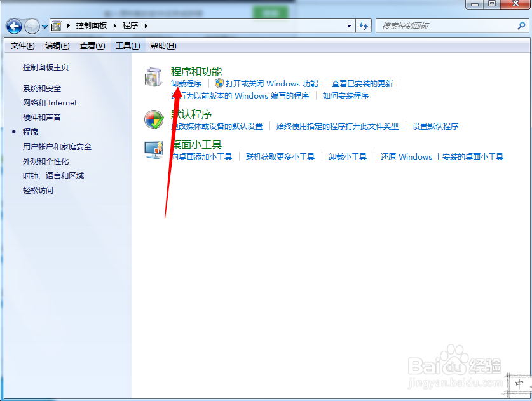Click the forward navigation arrow

(x=31, y=25)
